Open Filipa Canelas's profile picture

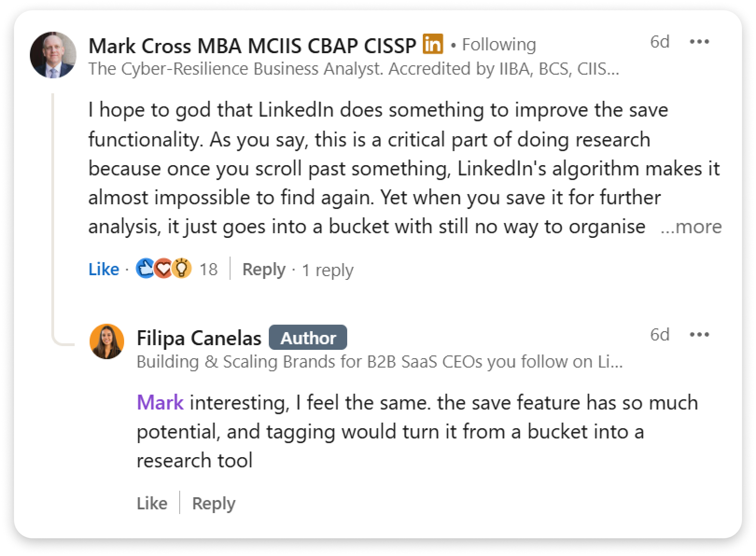click(x=107, y=341)
